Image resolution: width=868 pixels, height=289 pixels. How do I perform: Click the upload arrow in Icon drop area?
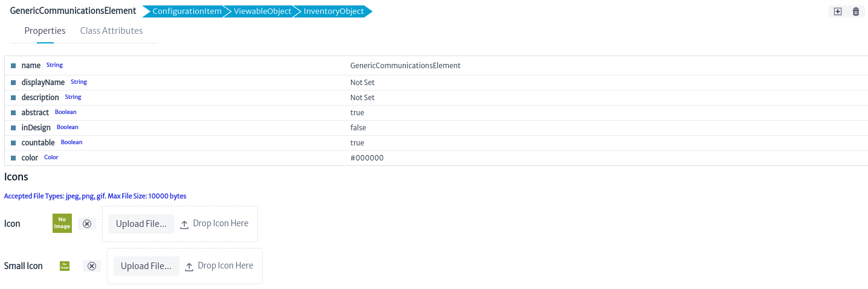pos(185,224)
